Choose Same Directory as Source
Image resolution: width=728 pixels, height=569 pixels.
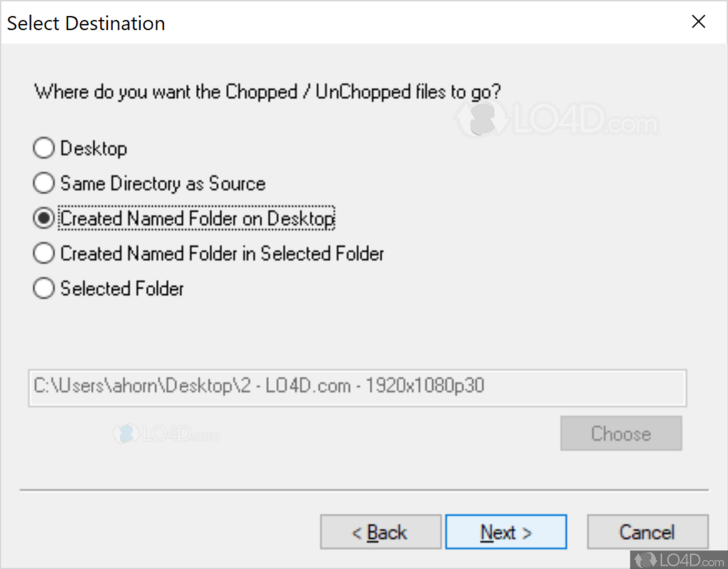pos(43,183)
